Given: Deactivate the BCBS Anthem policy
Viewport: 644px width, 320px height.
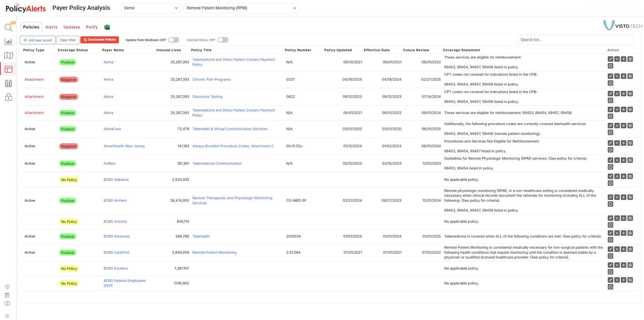Looking at the screenshot, I should 630,197.
